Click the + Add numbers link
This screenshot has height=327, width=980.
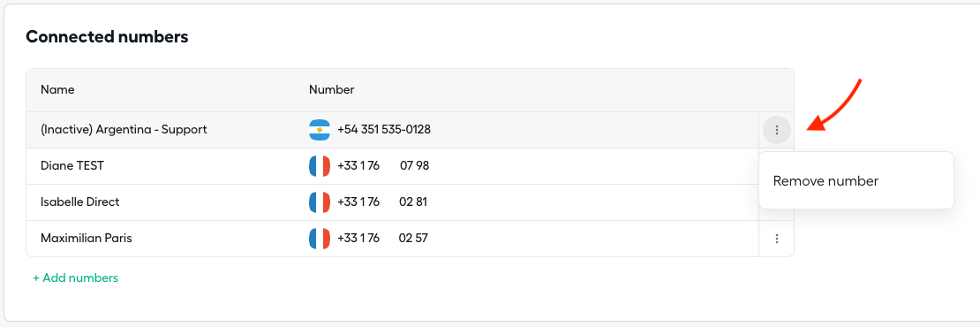point(76,278)
